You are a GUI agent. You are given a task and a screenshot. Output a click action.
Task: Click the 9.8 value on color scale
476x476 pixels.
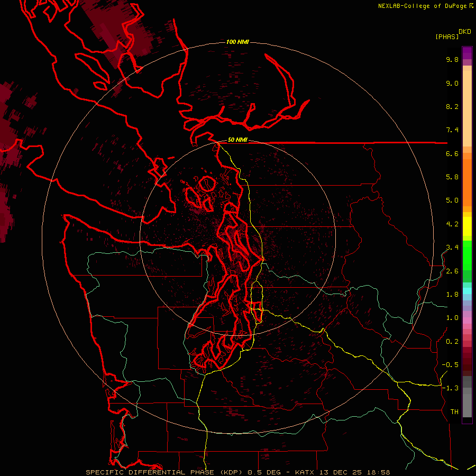click(x=452, y=59)
